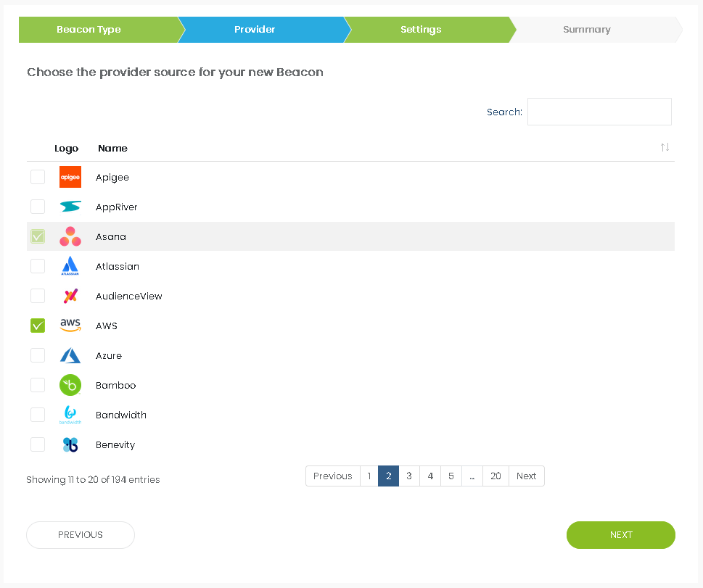Screen dimensions: 703x588
Task: Check the AudienceView checkbox
Action: coord(38,296)
